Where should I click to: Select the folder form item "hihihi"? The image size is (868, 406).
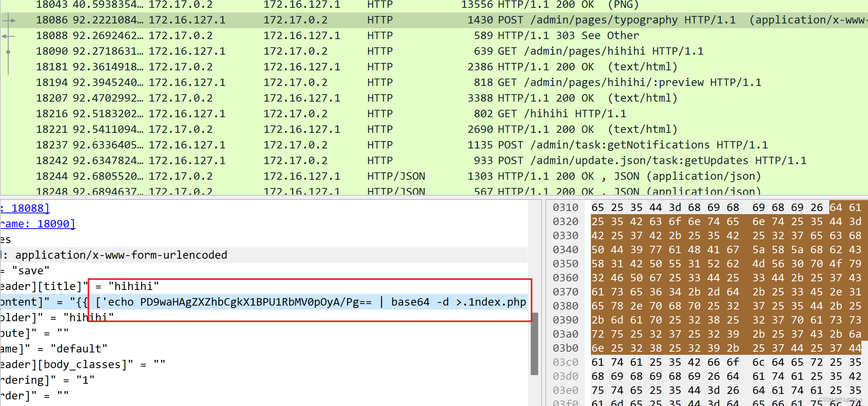tap(264, 317)
